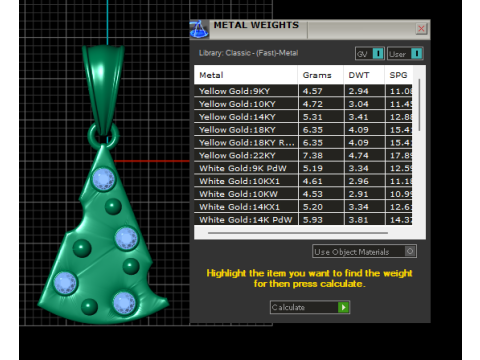Click the SPG column header
Screen dimensions: 480x360
399,75
